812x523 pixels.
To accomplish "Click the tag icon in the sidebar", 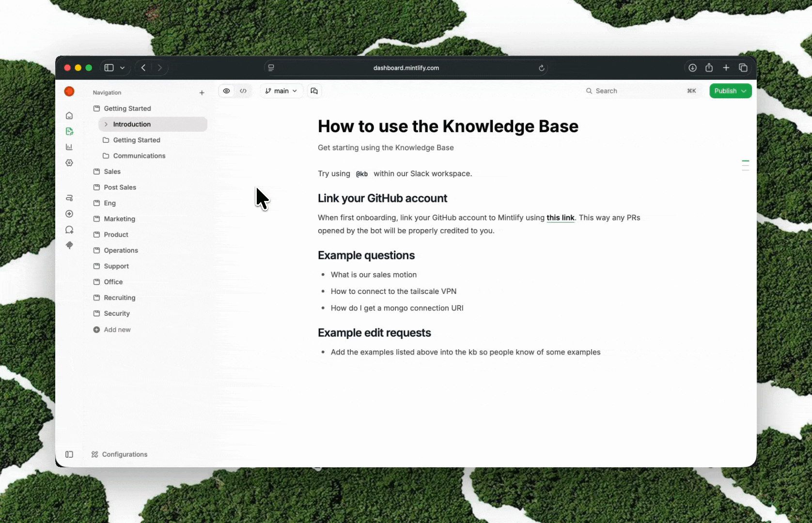I will pos(69,246).
